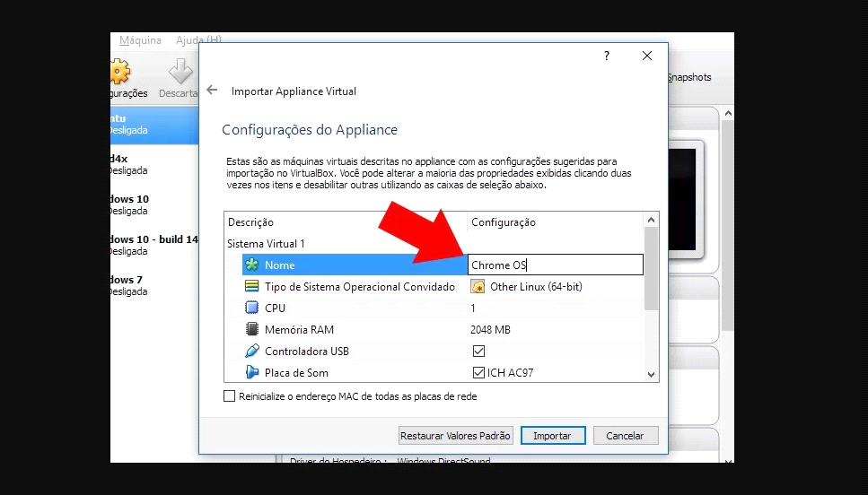Open Snapshots in the VirtualBox window
Image resolution: width=868 pixels, height=495 pixels.
pos(689,77)
